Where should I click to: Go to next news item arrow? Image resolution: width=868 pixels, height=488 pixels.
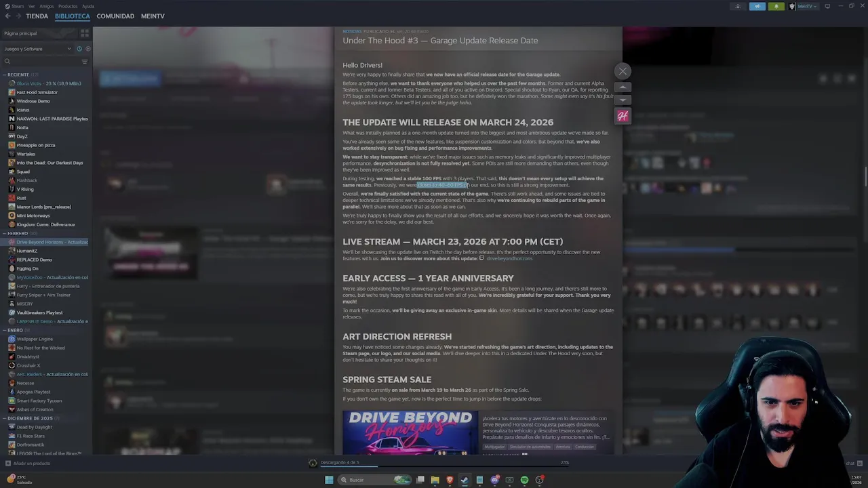(x=623, y=100)
